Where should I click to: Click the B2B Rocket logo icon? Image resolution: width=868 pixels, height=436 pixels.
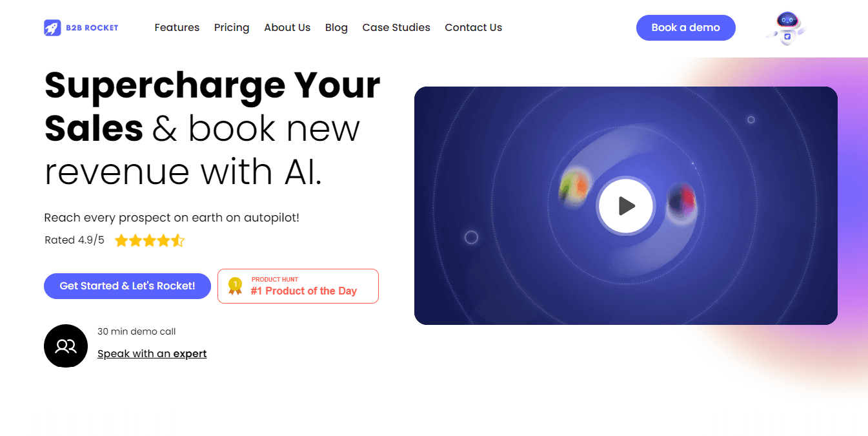click(x=52, y=28)
